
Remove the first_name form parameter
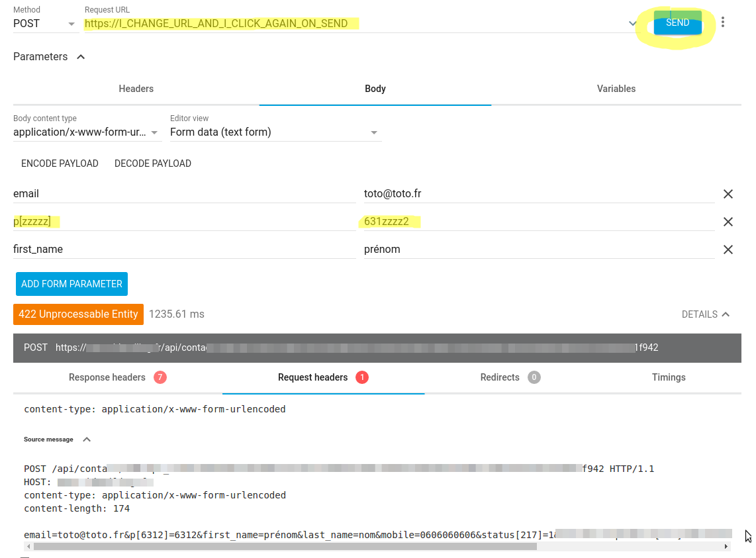point(728,250)
